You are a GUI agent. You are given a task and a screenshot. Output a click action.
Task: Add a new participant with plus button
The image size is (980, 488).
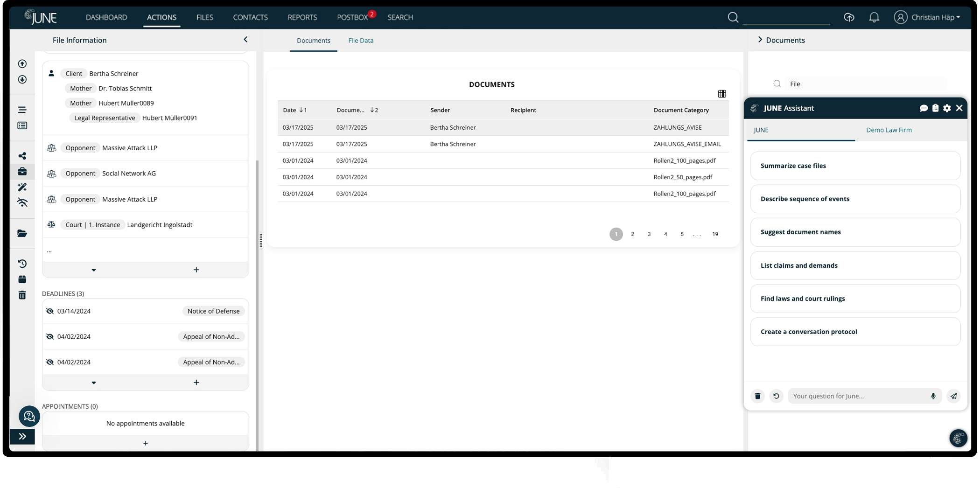196,270
